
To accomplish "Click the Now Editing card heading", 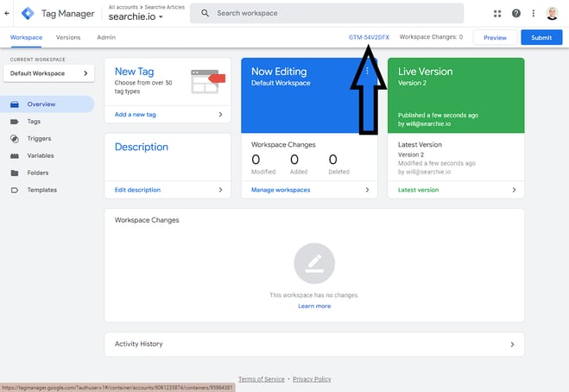I will pyautogui.click(x=279, y=72).
